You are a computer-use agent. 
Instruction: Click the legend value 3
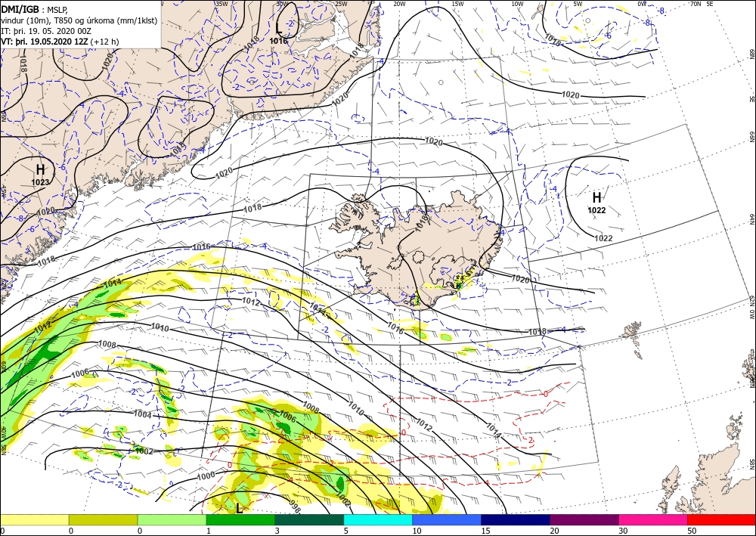point(277,531)
